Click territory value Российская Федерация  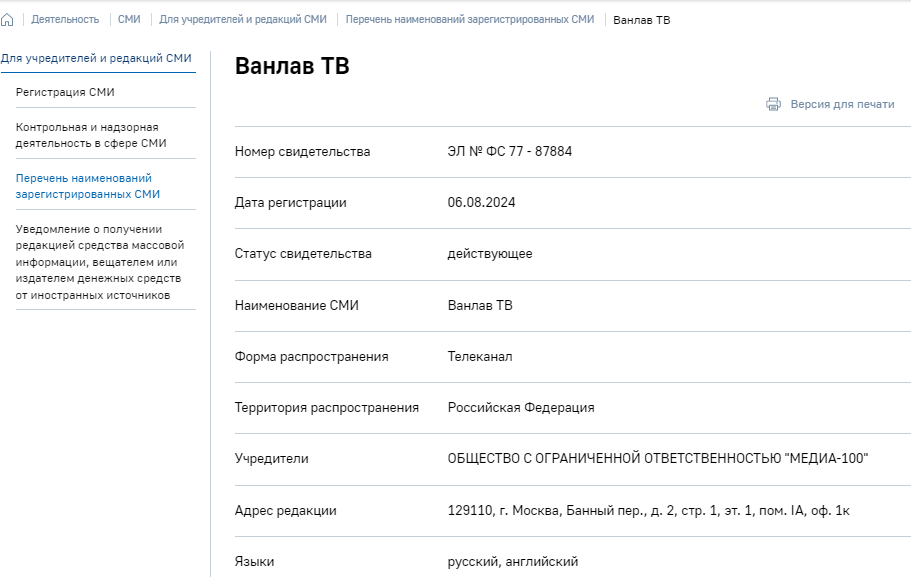click(x=521, y=408)
